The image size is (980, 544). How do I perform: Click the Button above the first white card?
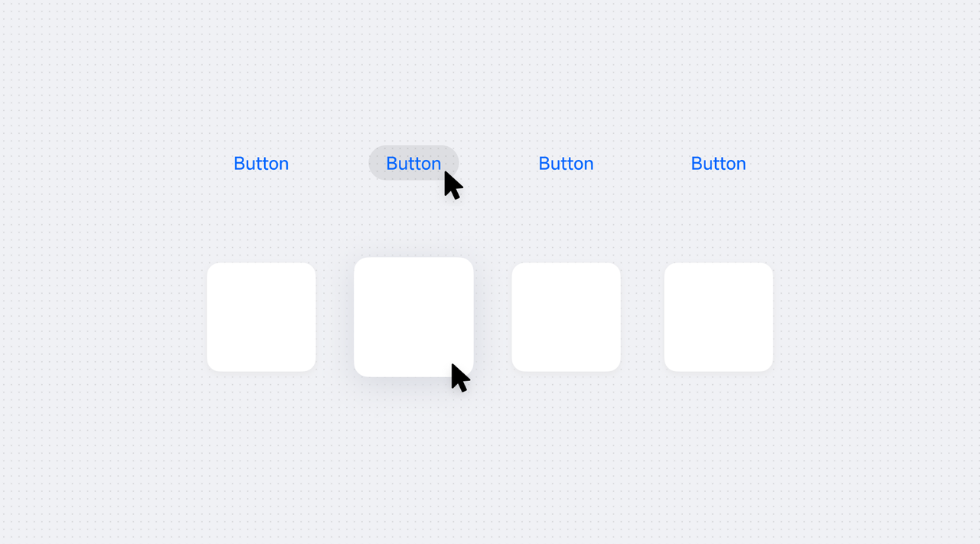pyautogui.click(x=261, y=164)
